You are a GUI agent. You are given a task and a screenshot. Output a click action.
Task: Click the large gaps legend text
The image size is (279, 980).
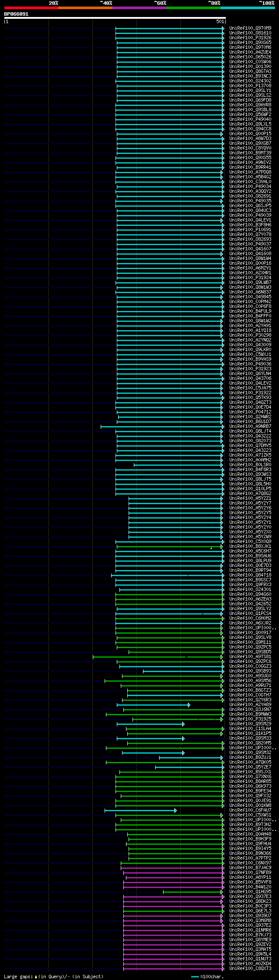[54, 977]
